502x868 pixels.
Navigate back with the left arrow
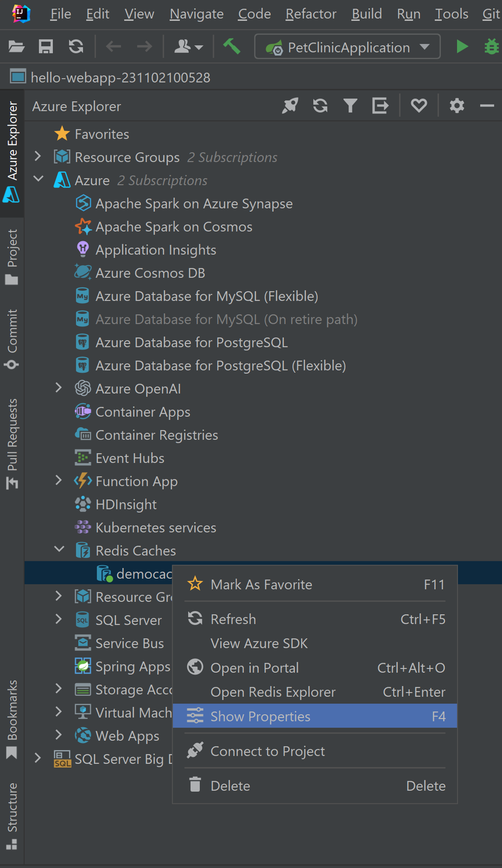(x=113, y=47)
